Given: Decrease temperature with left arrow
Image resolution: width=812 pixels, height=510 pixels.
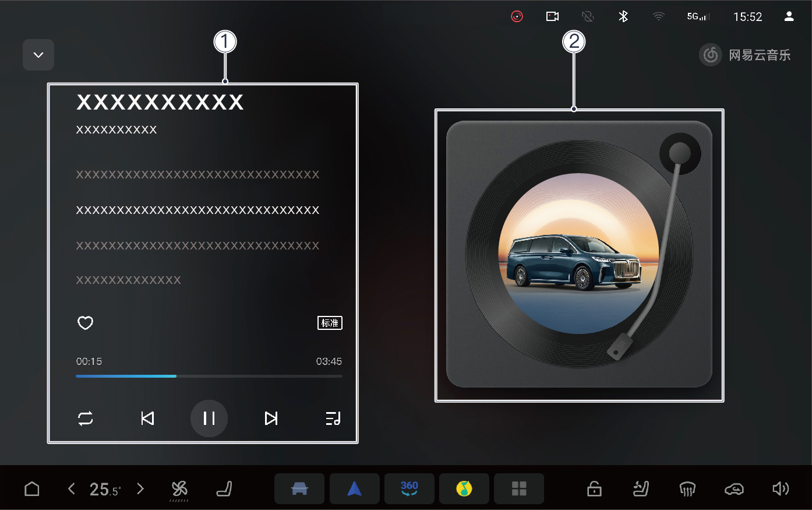Looking at the screenshot, I should point(72,488).
